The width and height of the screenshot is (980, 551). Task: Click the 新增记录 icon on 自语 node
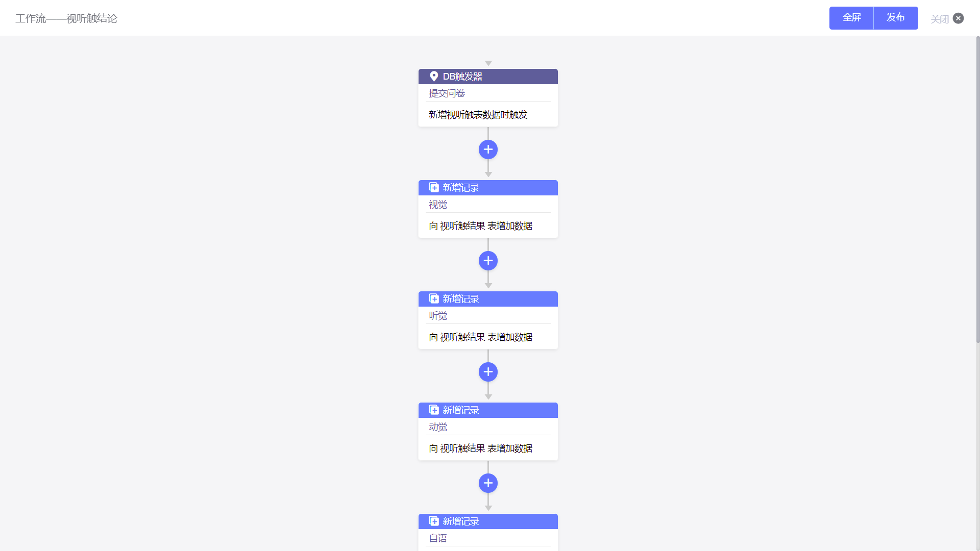tap(434, 521)
